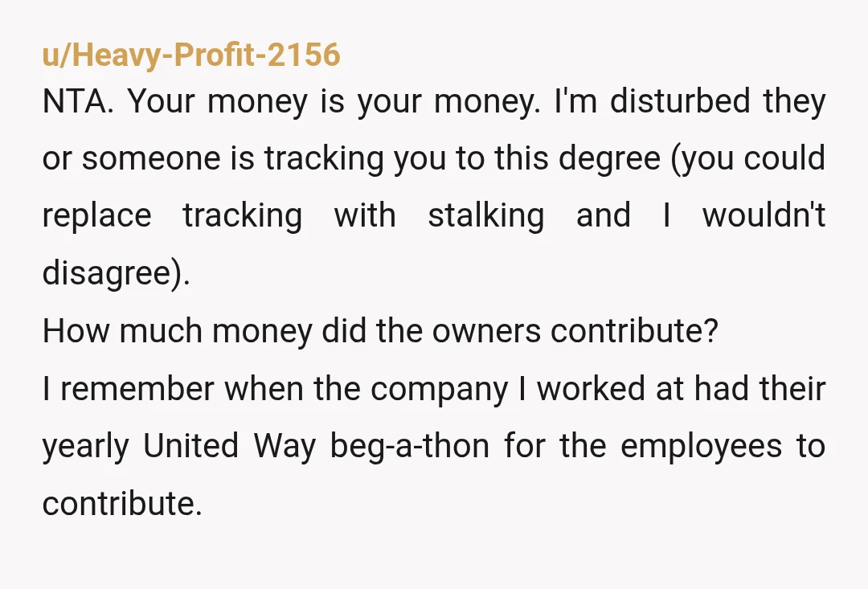Click the word "degree" in the comment
Screen dimensions: 868x589
609,159
